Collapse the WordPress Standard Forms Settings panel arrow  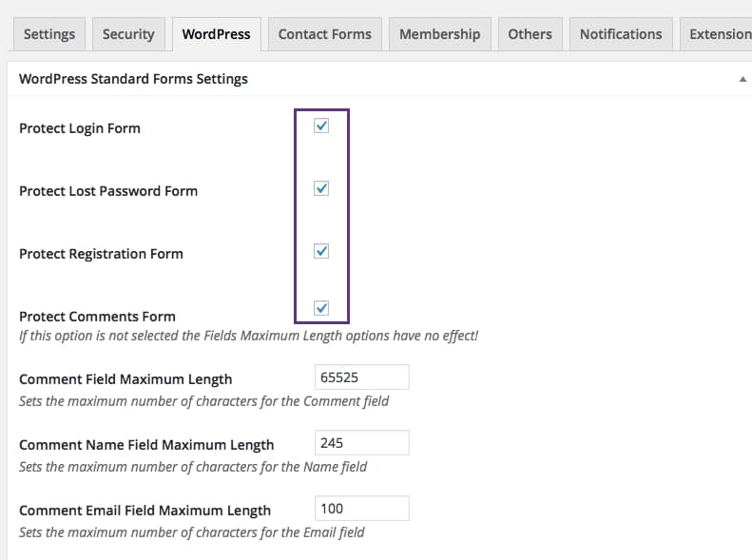[742, 80]
